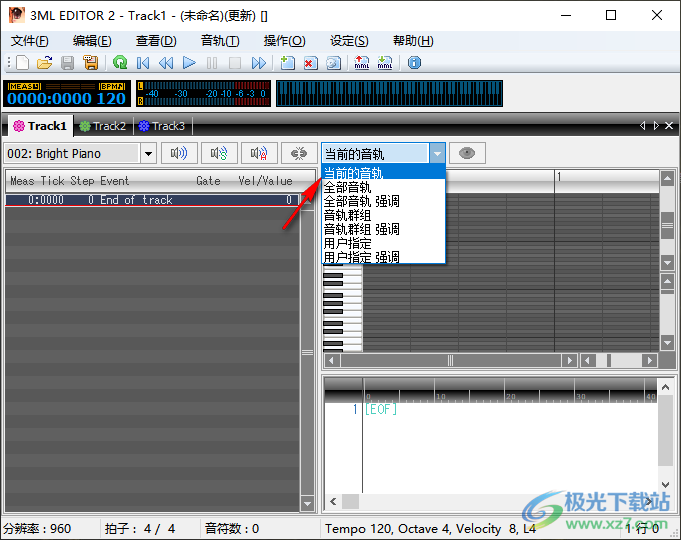This screenshot has height=540, width=681.
Task: Click the 拍子：4 / 4 status entry
Action: point(139,529)
